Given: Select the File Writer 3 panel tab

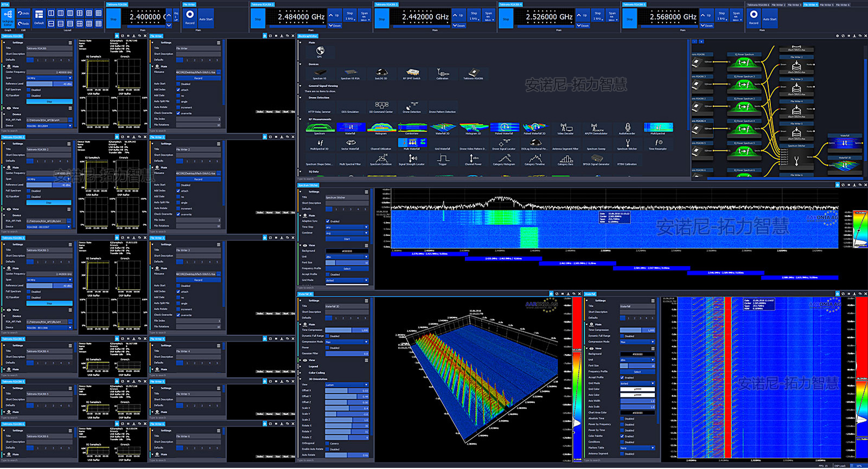Looking at the screenshot, I should [x=157, y=238].
